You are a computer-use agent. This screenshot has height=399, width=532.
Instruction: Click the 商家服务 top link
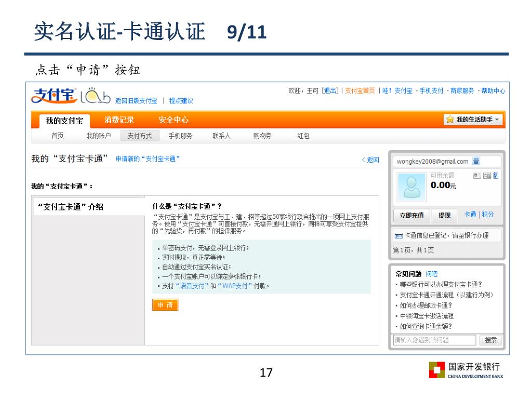462,90
